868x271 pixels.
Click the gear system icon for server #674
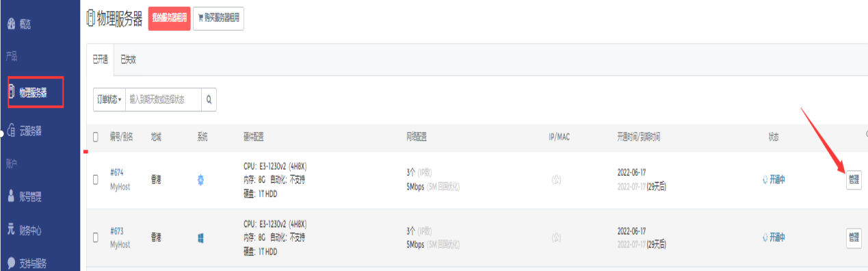coord(200,181)
